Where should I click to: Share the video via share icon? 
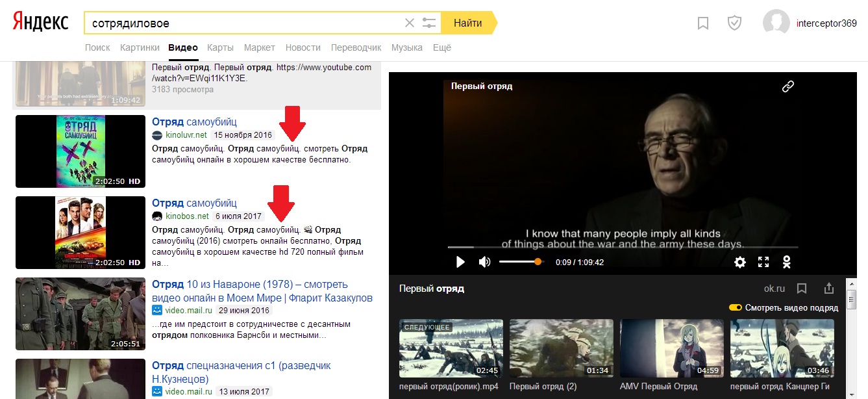point(828,289)
